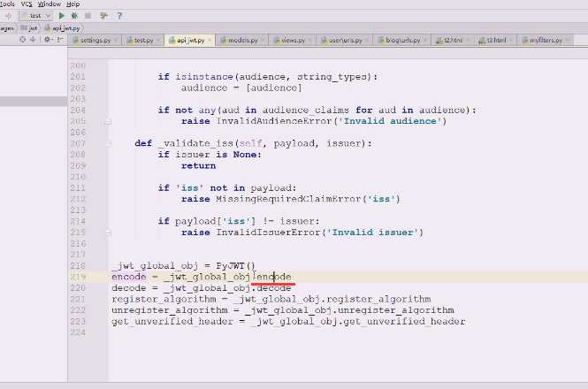Click the selected gray row in the project panel
This screenshot has height=389, width=588.
coord(34,102)
